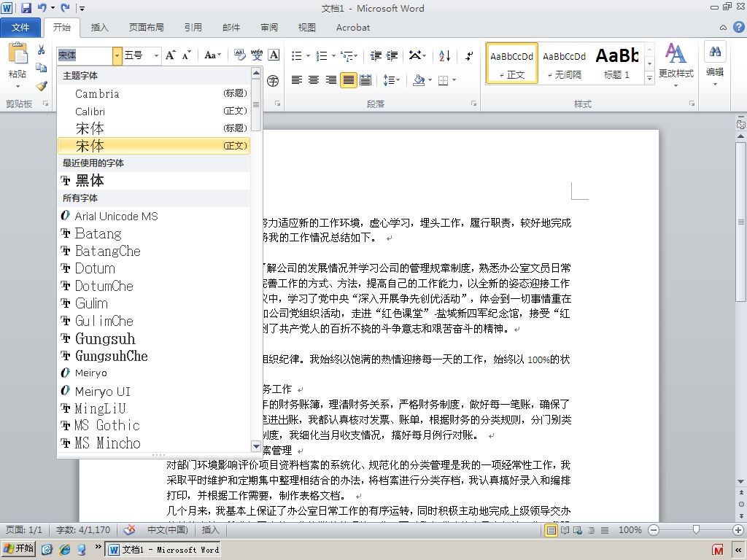The image size is (747, 560).
Task: Select Cambria heading font in list
Action: coord(154,93)
